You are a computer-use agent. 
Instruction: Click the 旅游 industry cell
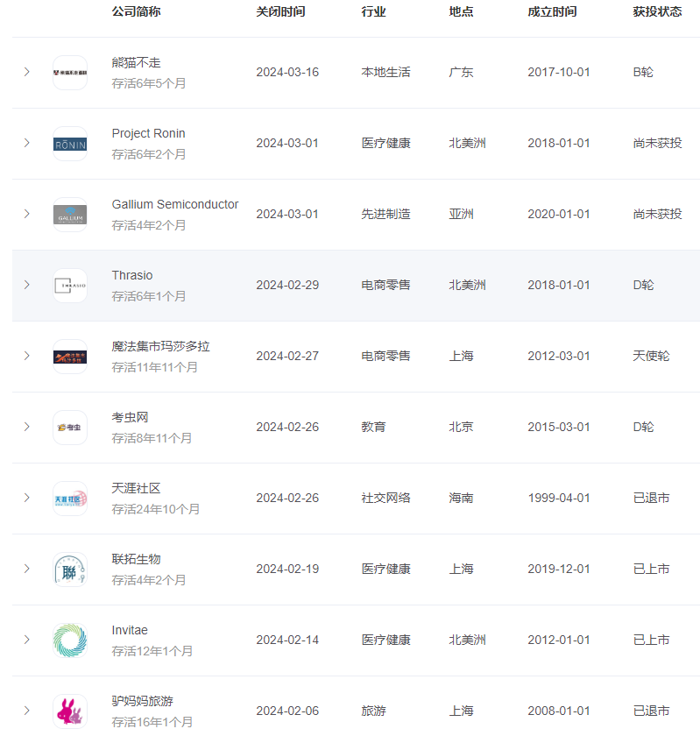tap(373, 711)
